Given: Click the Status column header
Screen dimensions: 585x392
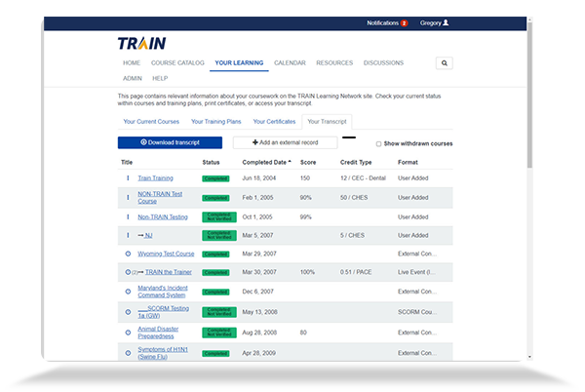Looking at the screenshot, I should click(x=211, y=162).
